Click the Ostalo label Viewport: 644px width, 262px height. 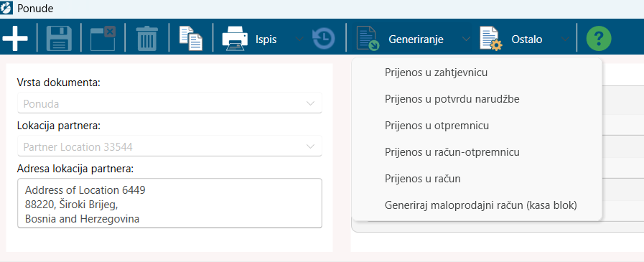pos(526,39)
